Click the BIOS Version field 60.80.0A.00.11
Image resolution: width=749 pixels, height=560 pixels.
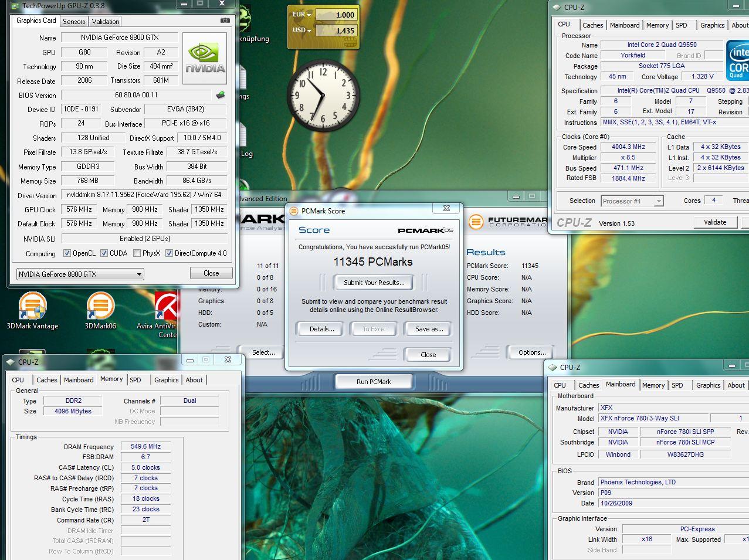[136, 95]
